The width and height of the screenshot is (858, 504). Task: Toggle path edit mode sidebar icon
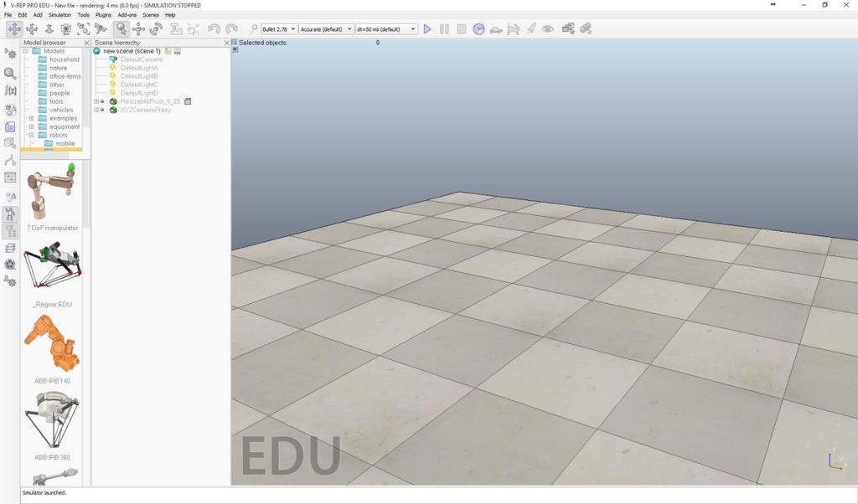point(10,161)
